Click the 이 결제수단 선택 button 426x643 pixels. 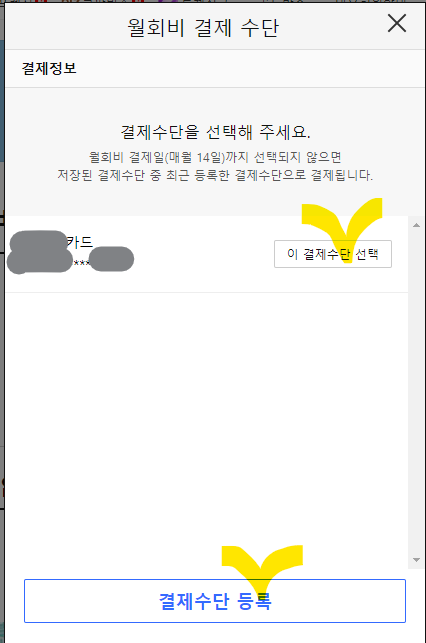click(333, 254)
